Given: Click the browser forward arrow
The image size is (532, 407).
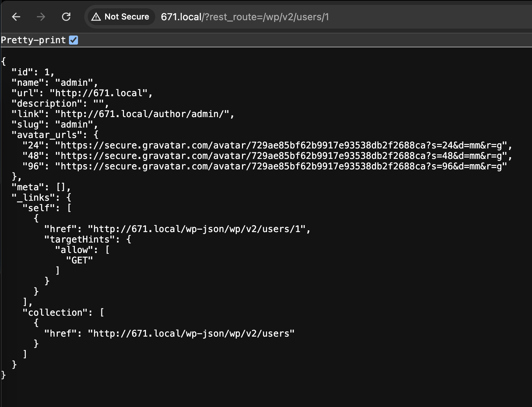Looking at the screenshot, I should [41, 17].
